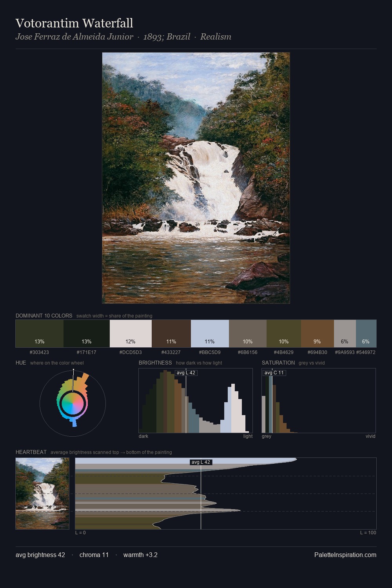Click the '1893; Brazil' text
The width and height of the screenshot is (392, 588).
tap(167, 37)
